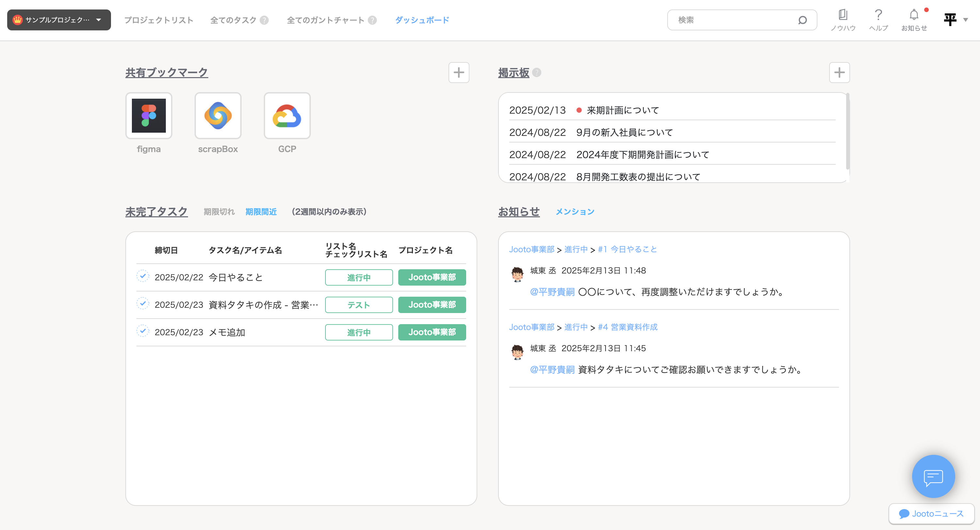This screenshot has height=530, width=980.
Task: Mark the メモ追加 task as complete
Action: (143, 331)
